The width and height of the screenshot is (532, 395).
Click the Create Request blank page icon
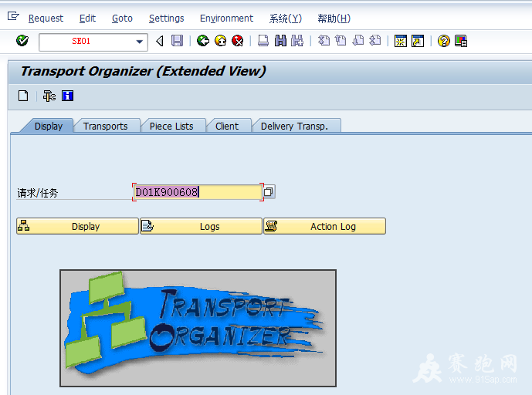click(23, 96)
